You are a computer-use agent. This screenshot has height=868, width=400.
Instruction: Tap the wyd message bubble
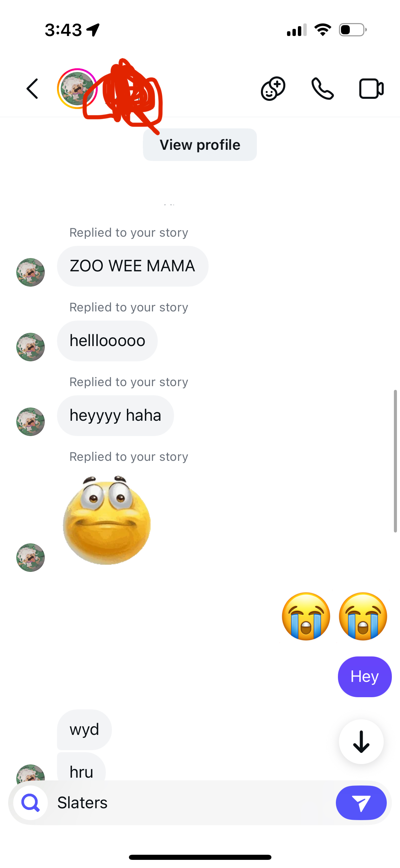point(84,729)
